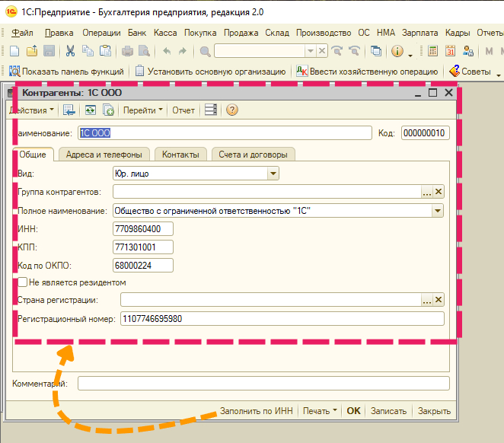Click the КПП input field

(143, 247)
